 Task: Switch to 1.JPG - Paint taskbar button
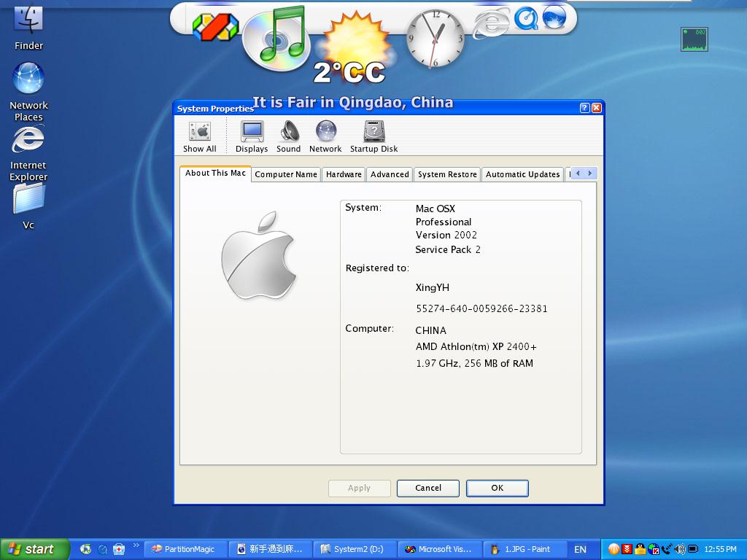tap(524, 549)
